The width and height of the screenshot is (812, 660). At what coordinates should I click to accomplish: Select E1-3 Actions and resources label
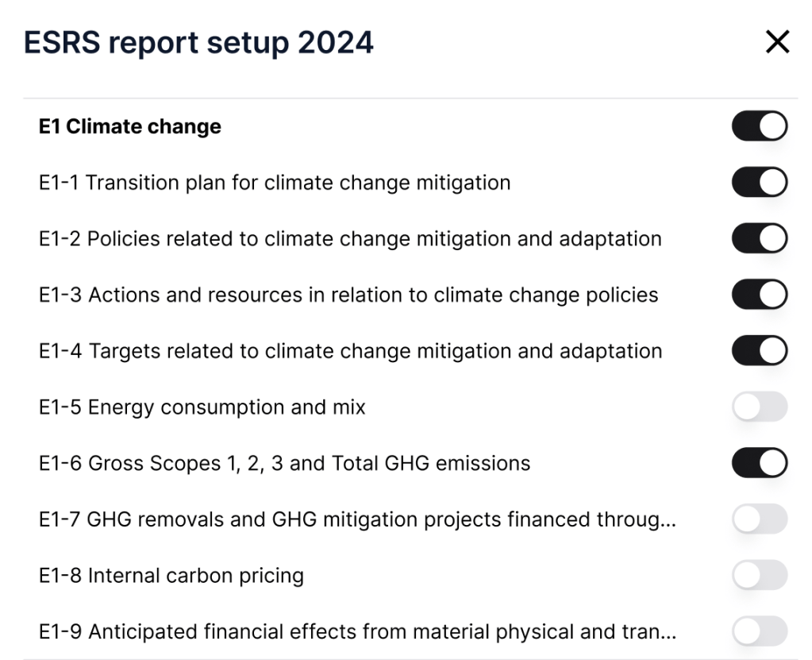pos(348,295)
